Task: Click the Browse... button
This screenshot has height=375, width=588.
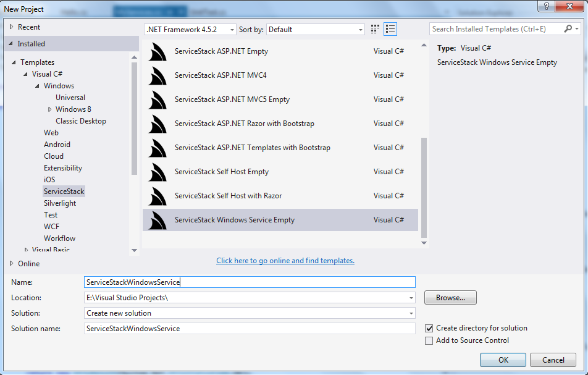Action: [450, 298]
